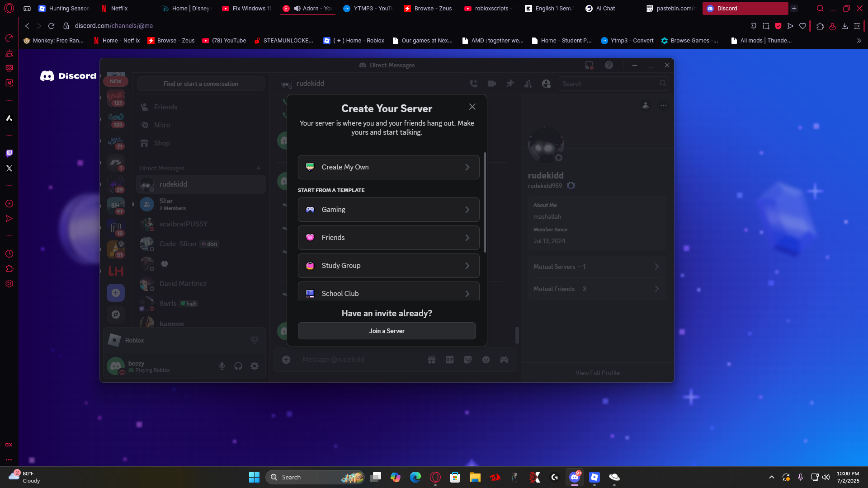The width and height of the screenshot is (868, 488).
Task: Click the Add a Server plus icon
Action: 116,293
